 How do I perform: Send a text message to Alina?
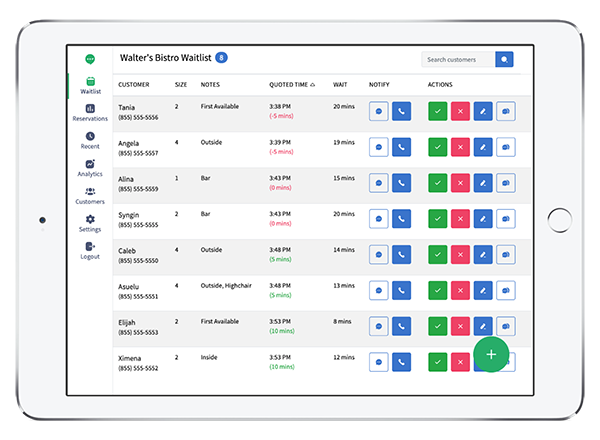coord(379,183)
